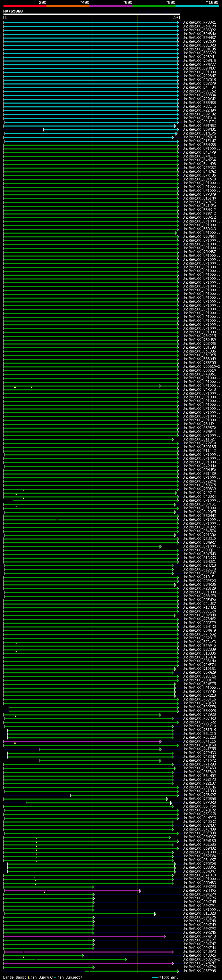This screenshot has width=222, height=980.
Task: Click the purple alignment bar of UniRef100_A2HH05
Action: tap(73, 891)
